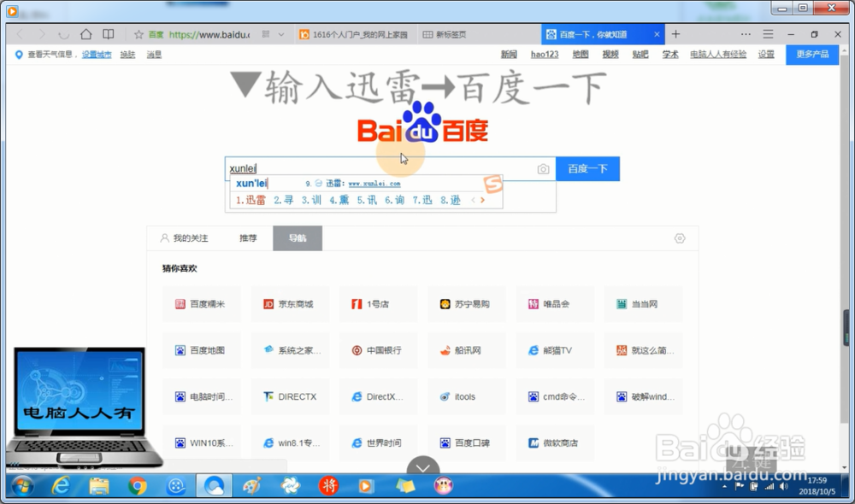Open the 1号店 site tile

point(379,304)
